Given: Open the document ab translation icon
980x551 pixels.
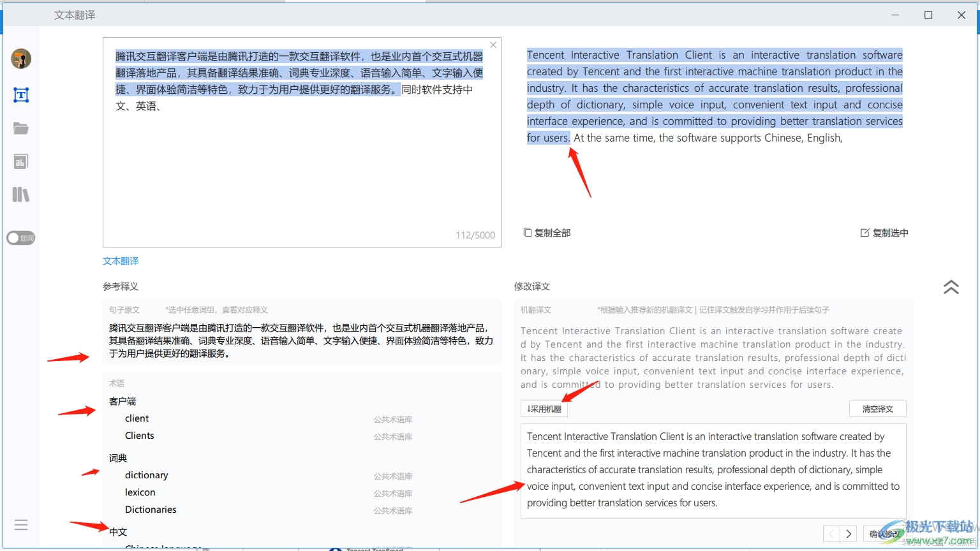Looking at the screenshot, I should (x=21, y=161).
